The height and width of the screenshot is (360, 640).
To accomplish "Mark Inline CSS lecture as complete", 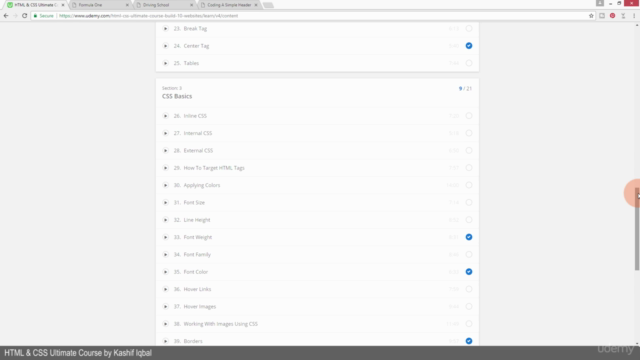I will [469, 116].
